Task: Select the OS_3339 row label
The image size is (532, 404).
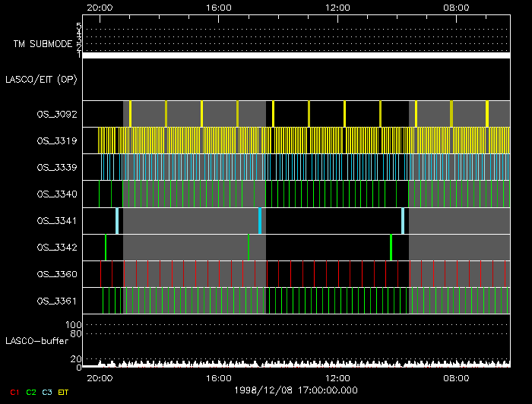Action: tap(56, 167)
